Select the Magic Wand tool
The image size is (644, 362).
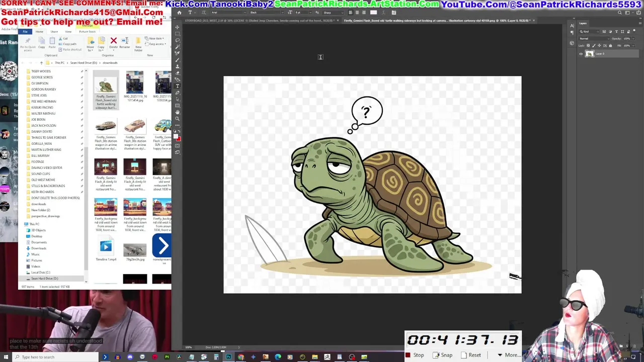(177, 47)
